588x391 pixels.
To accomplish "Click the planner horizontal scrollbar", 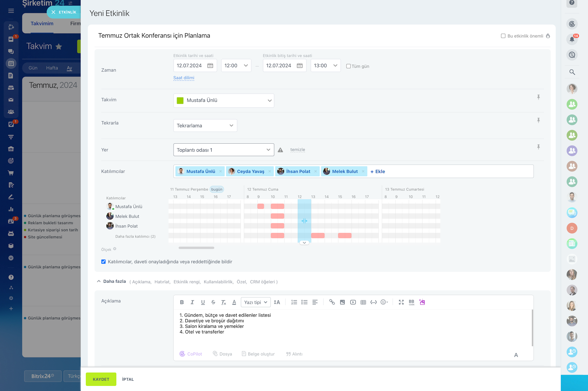I will pyautogui.click(x=196, y=248).
